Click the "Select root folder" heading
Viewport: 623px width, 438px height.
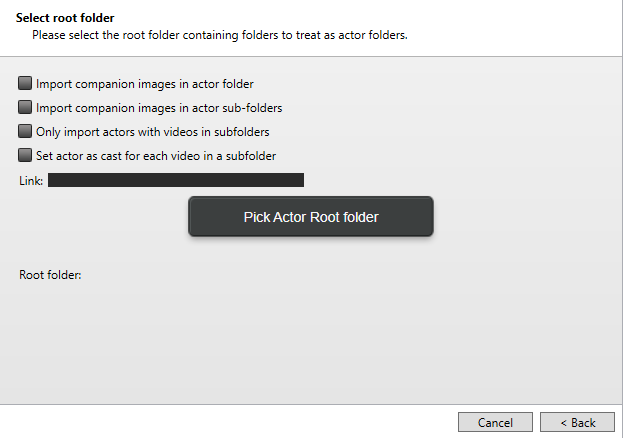(x=64, y=18)
